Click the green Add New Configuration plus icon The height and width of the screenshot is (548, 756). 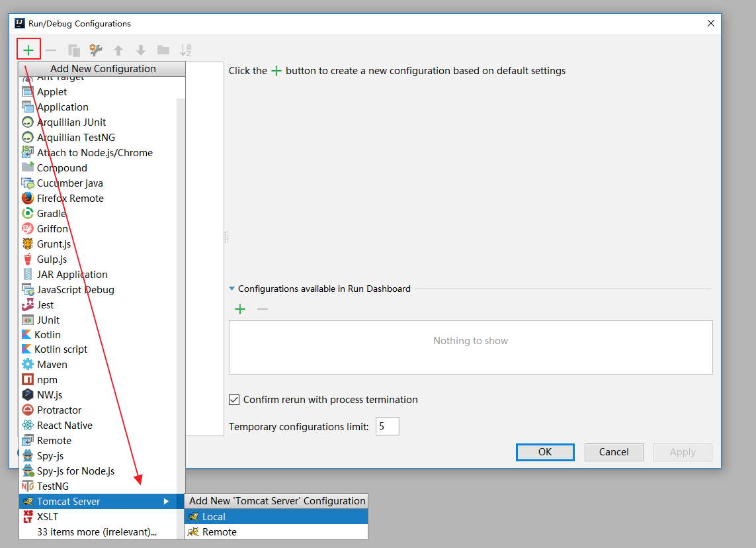[28, 50]
